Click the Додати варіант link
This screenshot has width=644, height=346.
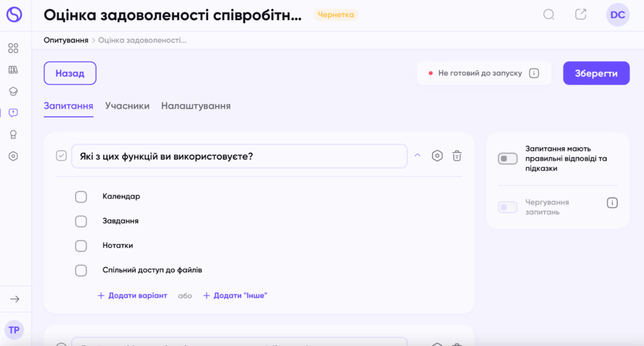(133, 295)
